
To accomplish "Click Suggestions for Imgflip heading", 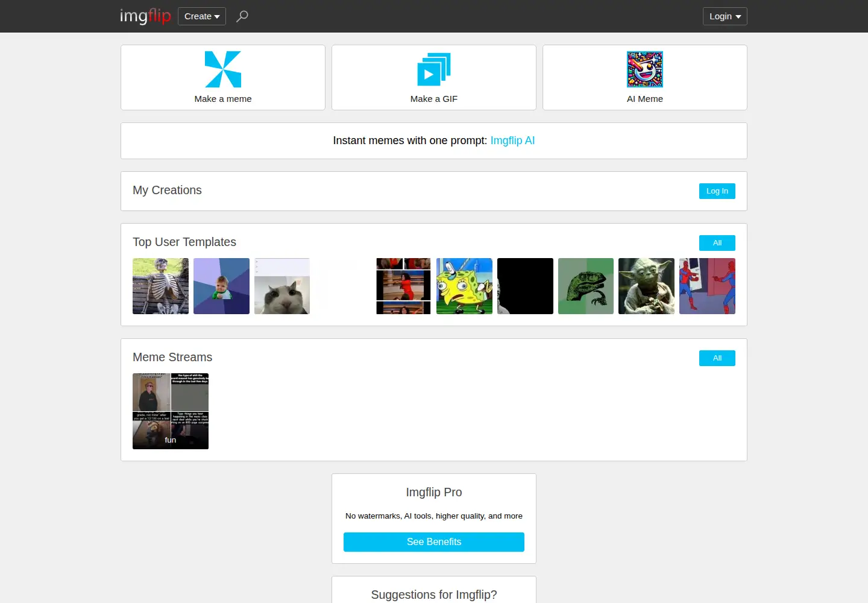I will click(x=434, y=595).
